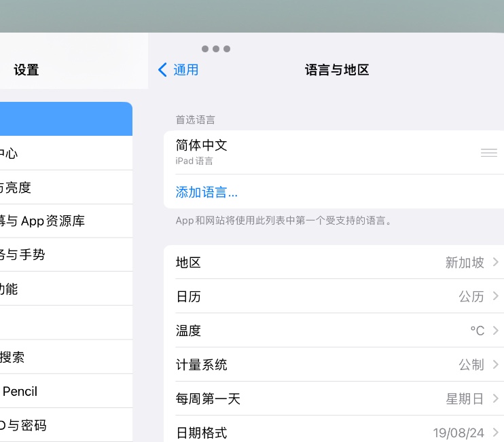Tap the three-dot multitasking button at top

point(216,49)
